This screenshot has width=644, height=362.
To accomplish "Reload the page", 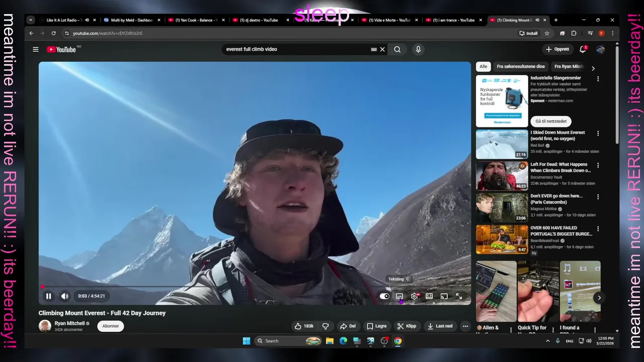I will [53, 33].
